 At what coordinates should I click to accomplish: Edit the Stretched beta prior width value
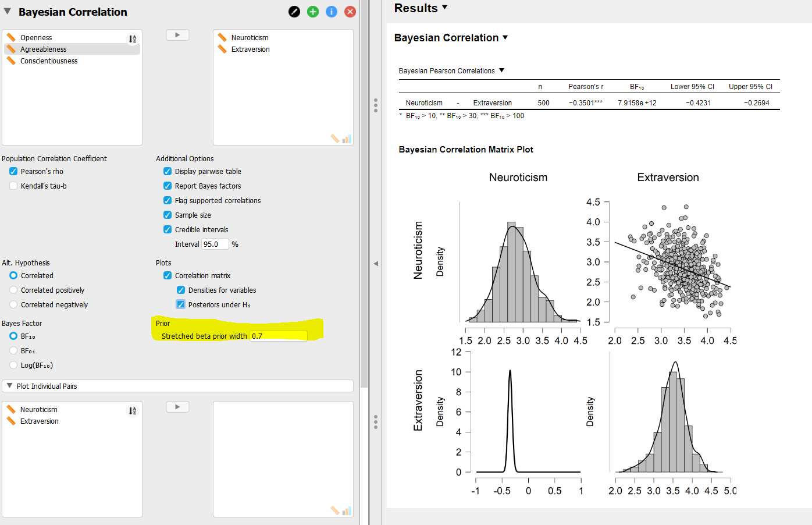coord(277,336)
